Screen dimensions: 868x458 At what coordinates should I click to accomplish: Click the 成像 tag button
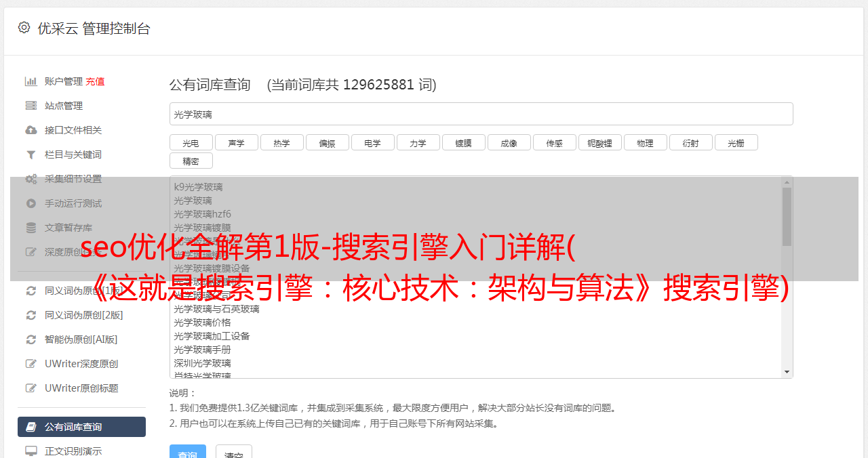tap(509, 142)
